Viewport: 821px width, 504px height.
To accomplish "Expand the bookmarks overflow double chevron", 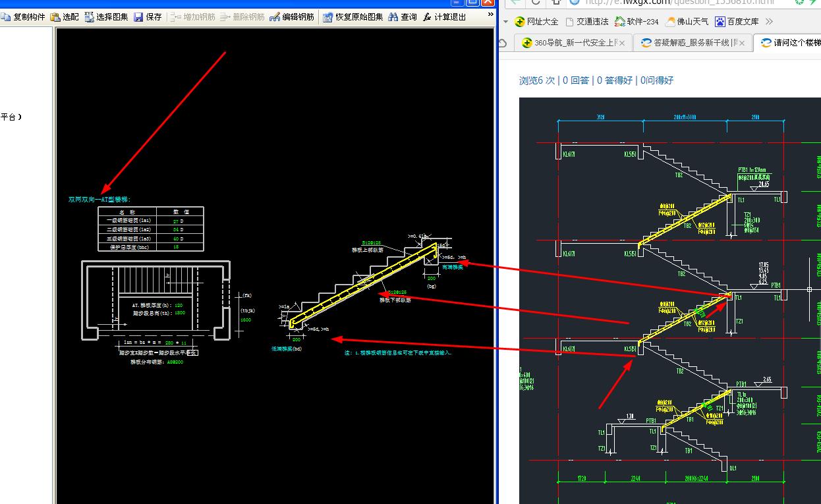I will click(770, 22).
